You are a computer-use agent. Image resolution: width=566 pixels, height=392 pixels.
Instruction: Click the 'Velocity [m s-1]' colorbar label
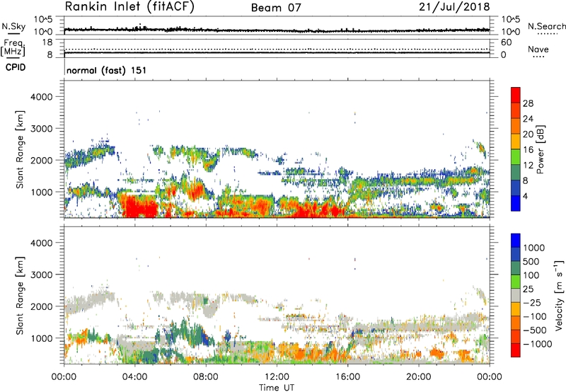pyautogui.click(x=559, y=295)
